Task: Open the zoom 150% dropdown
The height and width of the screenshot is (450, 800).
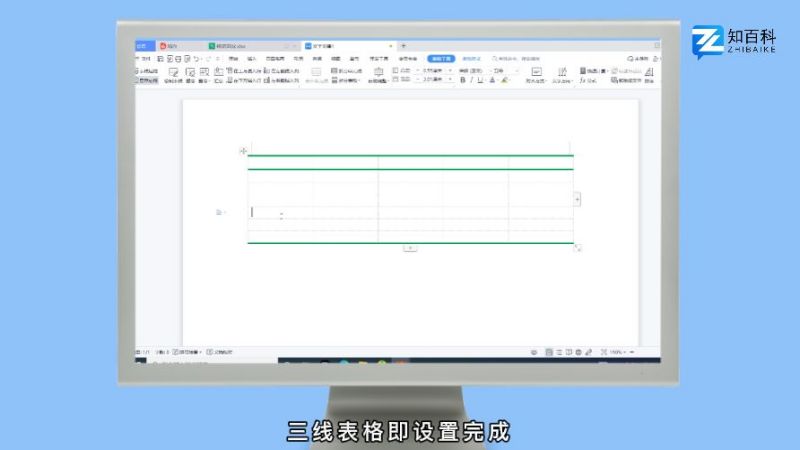Action: [618, 352]
